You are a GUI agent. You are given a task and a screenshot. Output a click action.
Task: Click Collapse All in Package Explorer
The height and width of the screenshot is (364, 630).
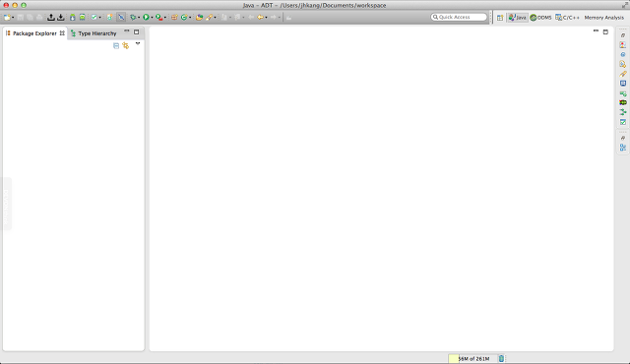116,46
